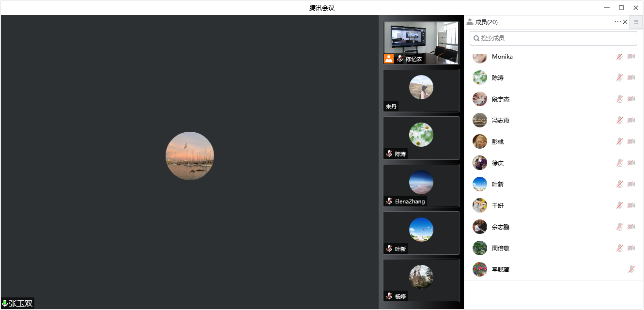Screen dimensions: 644x310
Task: Close the members panel with the X
Action: 625,22
